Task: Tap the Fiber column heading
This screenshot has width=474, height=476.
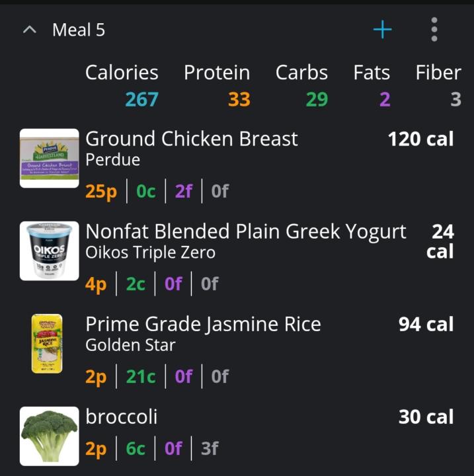Action: pos(438,73)
